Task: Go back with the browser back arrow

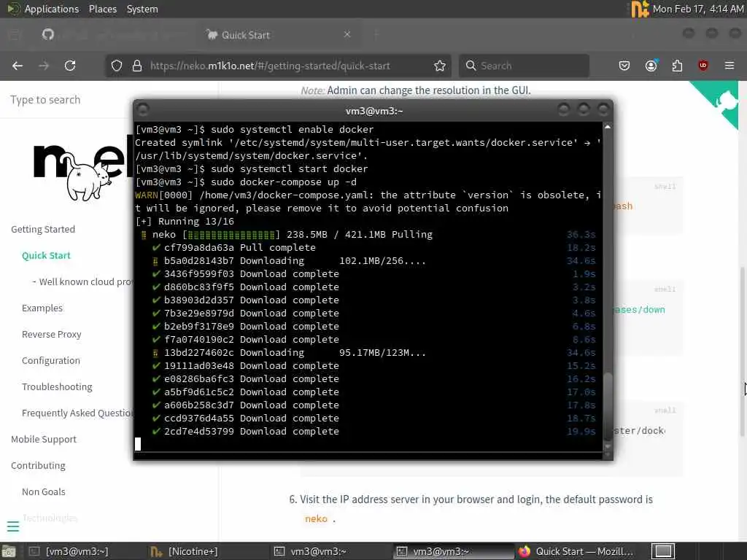Action: coord(18,66)
